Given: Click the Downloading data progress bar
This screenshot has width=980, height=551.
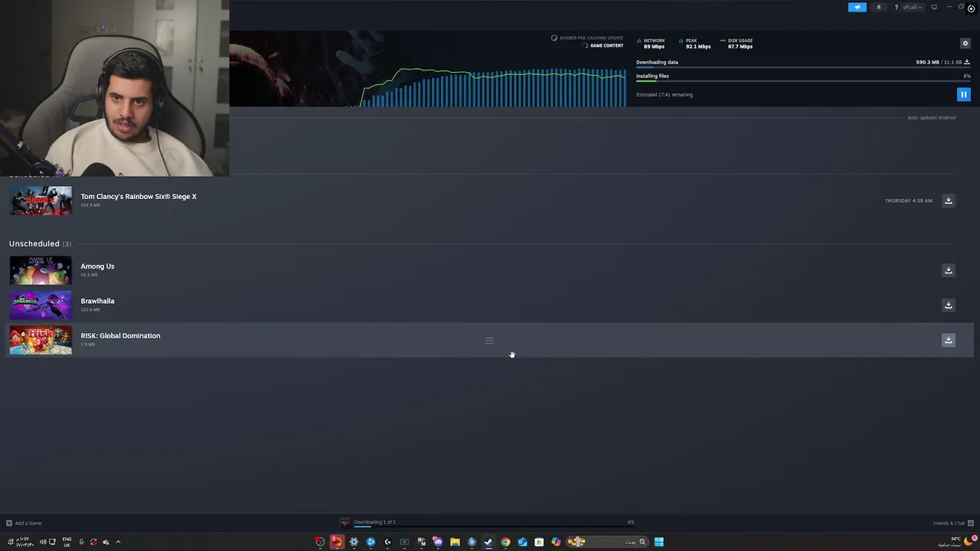Looking at the screenshot, I should click(x=803, y=67).
